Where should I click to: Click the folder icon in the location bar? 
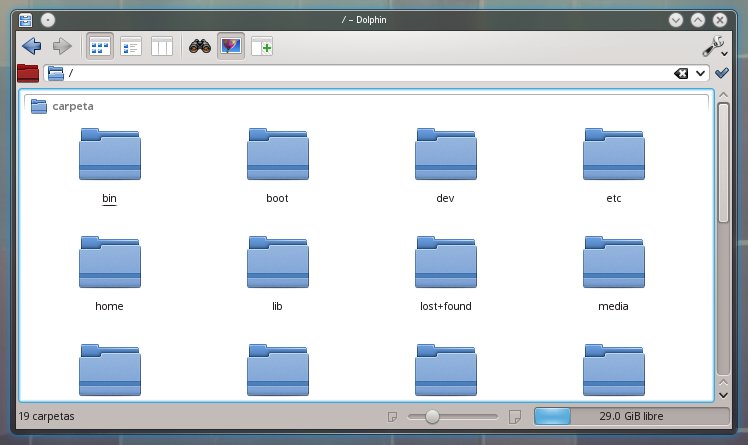tap(56, 73)
